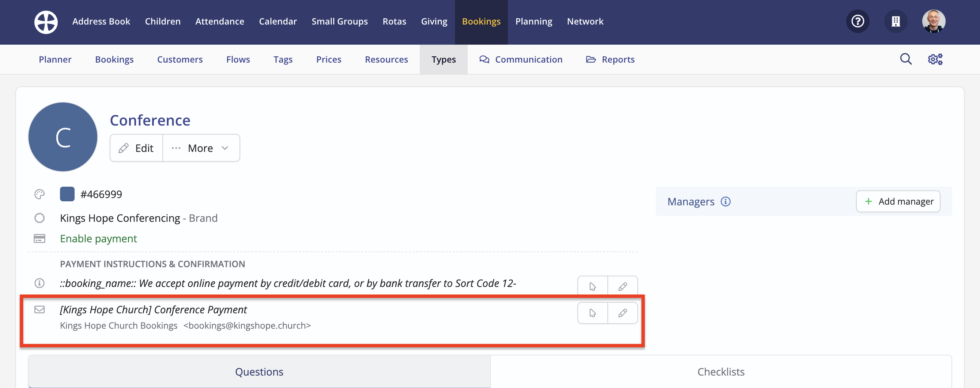Click the Edit button
Screen dimensions: 980x388
pyautogui.click(x=136, y=148)
